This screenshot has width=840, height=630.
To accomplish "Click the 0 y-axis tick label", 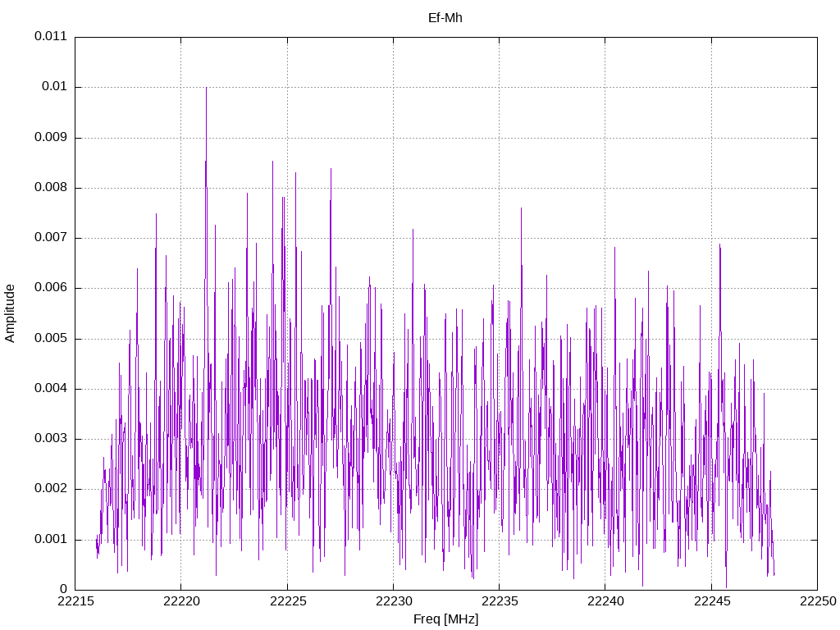I will tap(63, 590).
